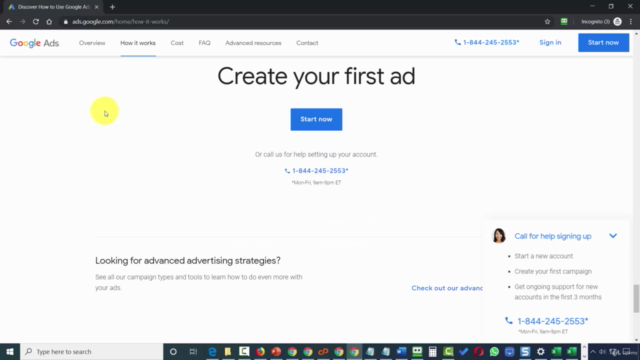Click the browser forward arrow
The width and height of the screenshot is (640, 360).
coord(22,22)
